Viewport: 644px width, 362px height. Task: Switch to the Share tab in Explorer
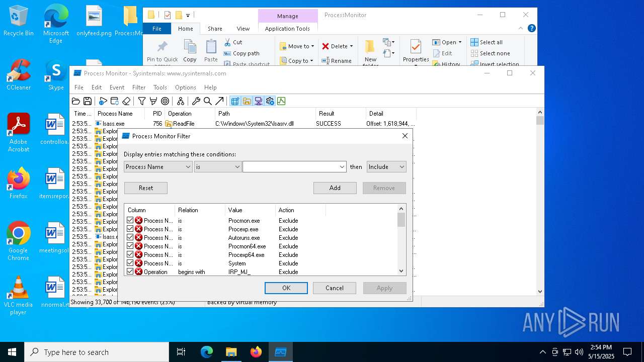click(x=215, y=29)
